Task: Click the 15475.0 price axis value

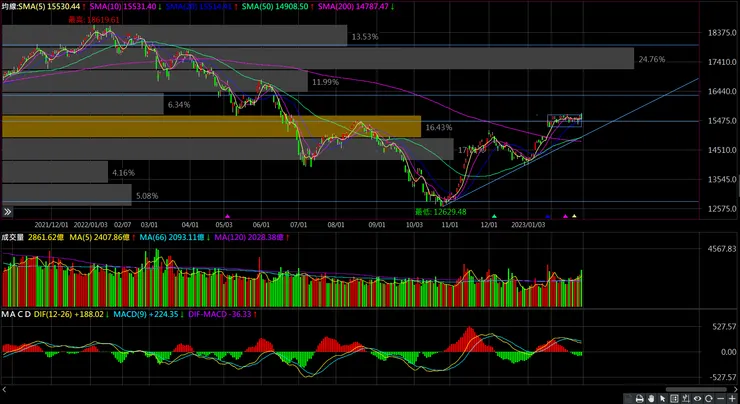Action: 722,121
